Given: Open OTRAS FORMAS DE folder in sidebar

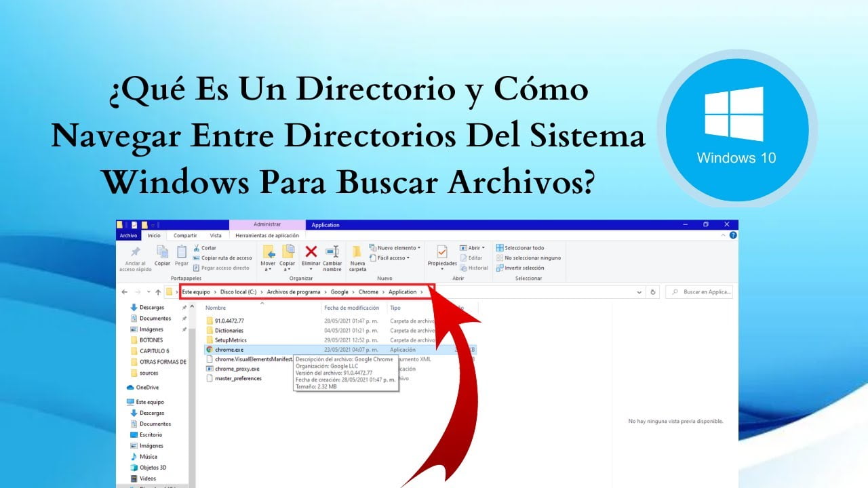Looking at the screenshot, I should tap(158, 362).
